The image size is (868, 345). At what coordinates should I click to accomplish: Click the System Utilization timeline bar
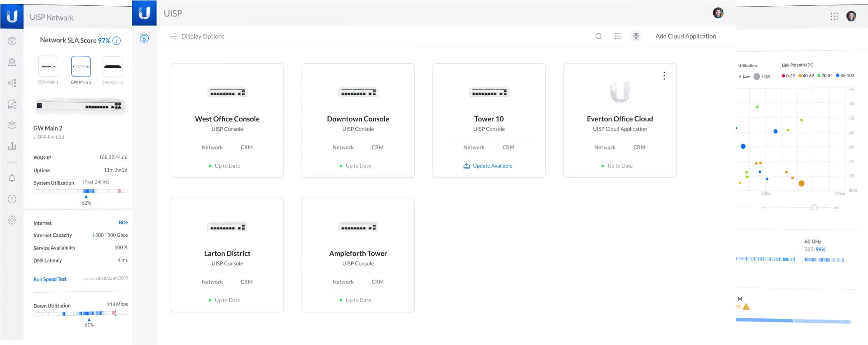tap(80, 191)
